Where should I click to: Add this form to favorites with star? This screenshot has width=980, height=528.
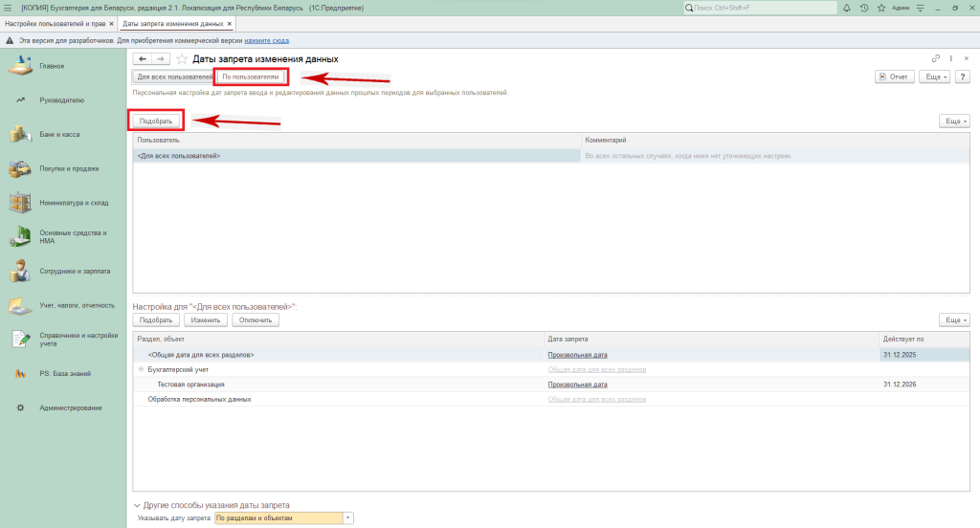[x=182, y=58]
